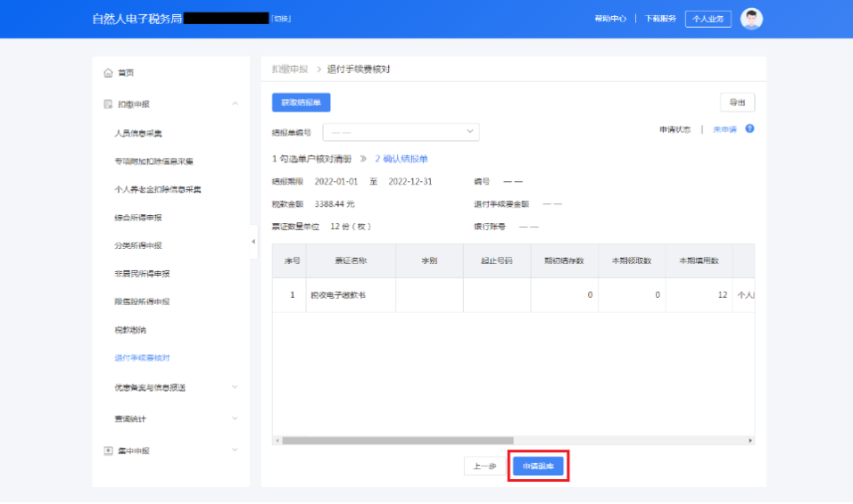Click the 扣缴申报 document icon
853x504 pixels.
[108, 104]
